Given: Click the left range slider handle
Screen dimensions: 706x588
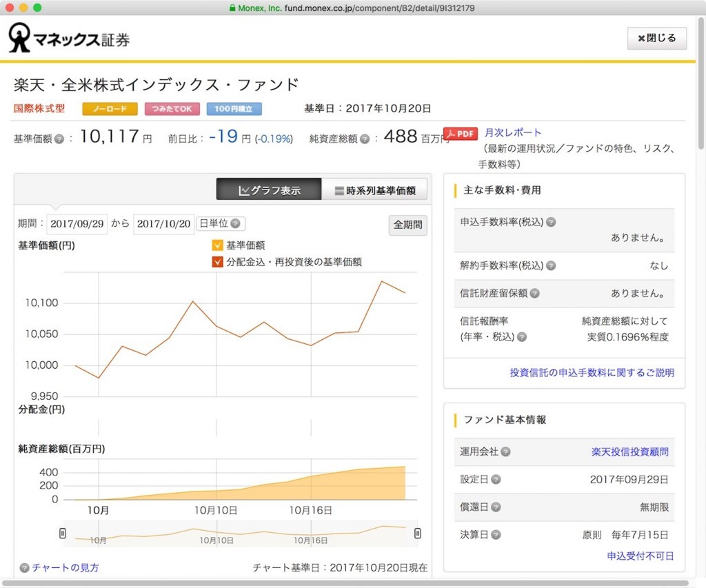Looking at the screenshot, I should 63,534.
